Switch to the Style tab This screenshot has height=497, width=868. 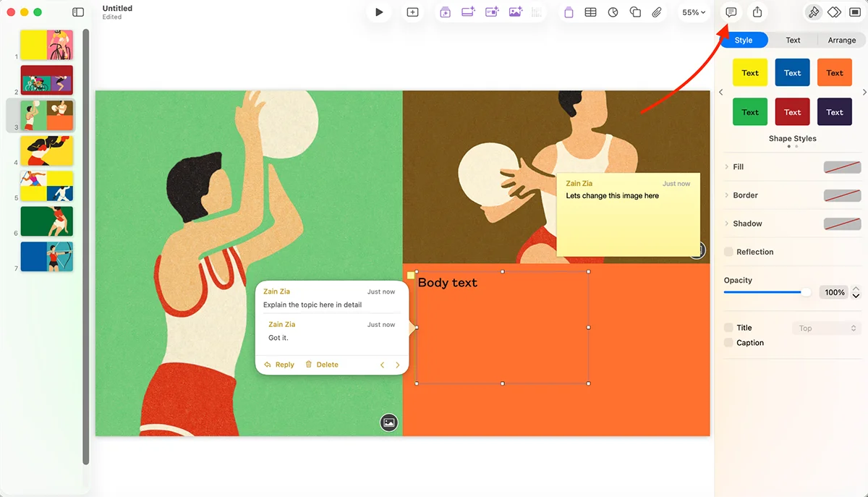point(744,41)
